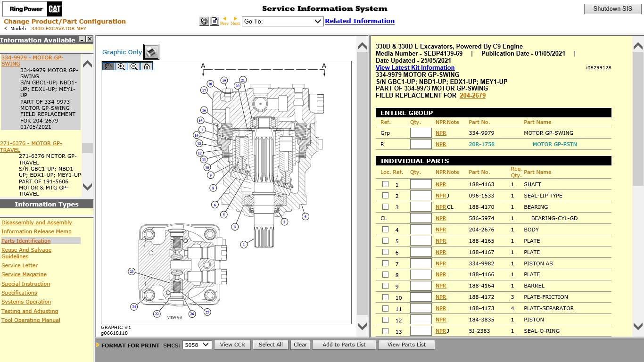The width and height of the screenshot is (644, 362).
Task: Open the SMCS code dropdown showing 5058
Action: pos(197,345)
